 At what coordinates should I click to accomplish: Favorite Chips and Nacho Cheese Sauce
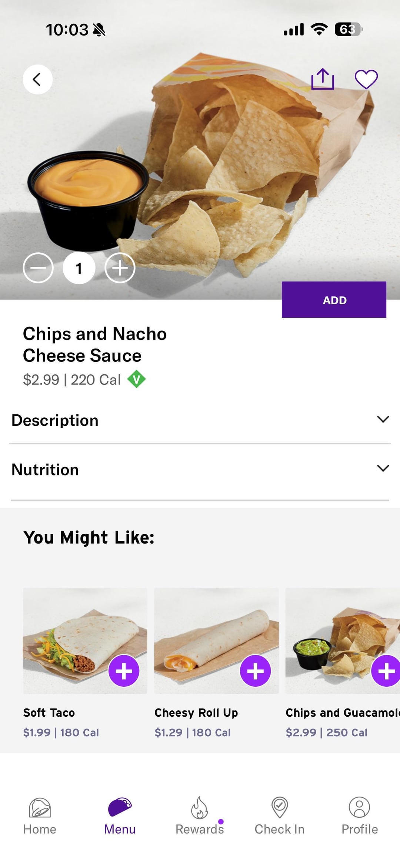point(366,79)
